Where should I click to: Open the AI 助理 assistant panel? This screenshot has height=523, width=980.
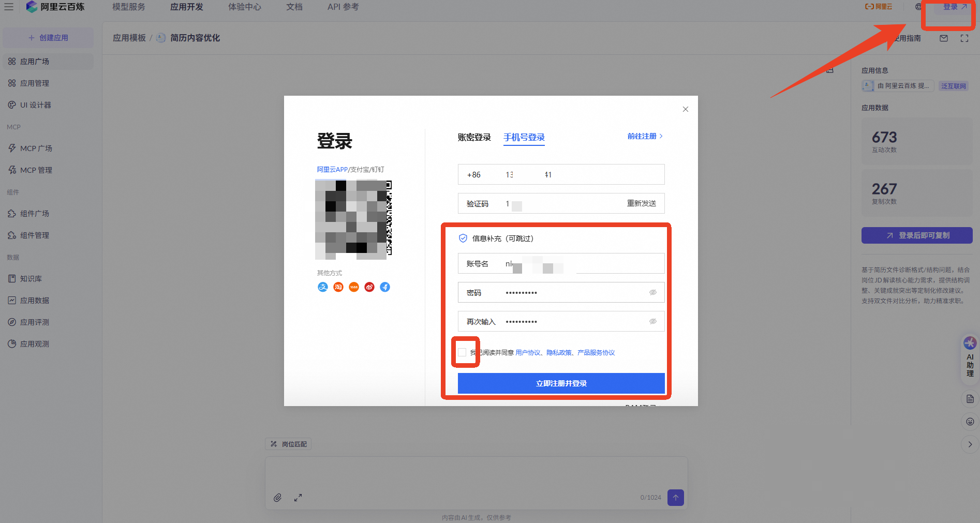[x=969, y=357]
